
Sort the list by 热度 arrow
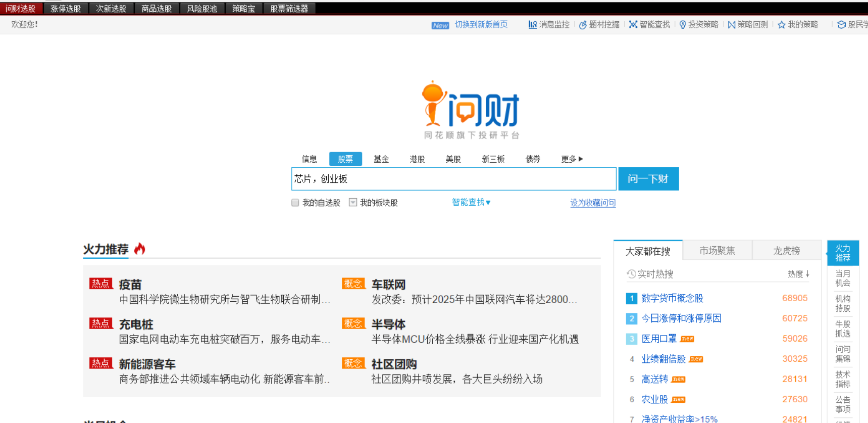807,274
